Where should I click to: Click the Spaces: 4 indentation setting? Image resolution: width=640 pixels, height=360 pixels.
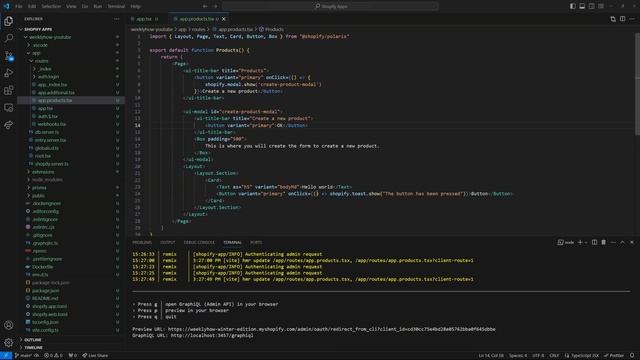tap(518, 356)
